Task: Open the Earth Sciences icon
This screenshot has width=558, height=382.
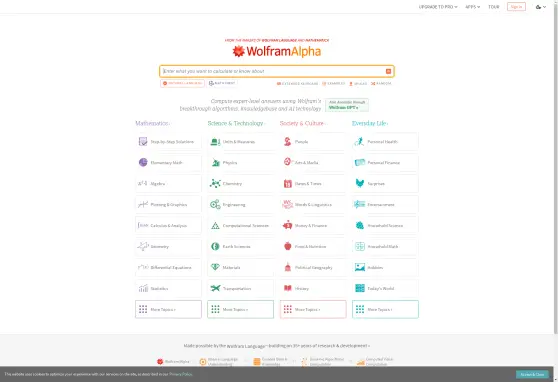Action: click(x=215, y=246)
